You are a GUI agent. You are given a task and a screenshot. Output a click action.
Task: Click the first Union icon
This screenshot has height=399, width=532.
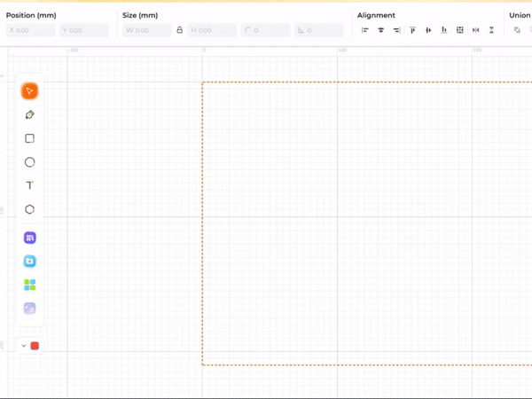(517, 30)
